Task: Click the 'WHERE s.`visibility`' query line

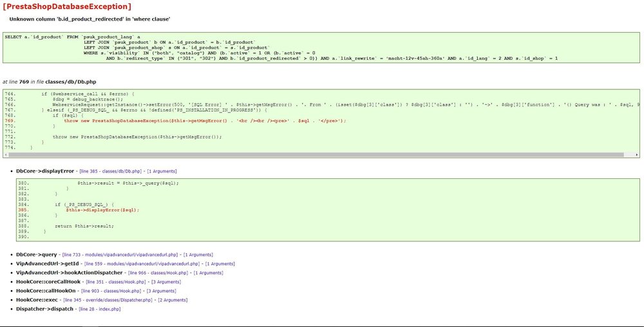Action: pos(200,53)
